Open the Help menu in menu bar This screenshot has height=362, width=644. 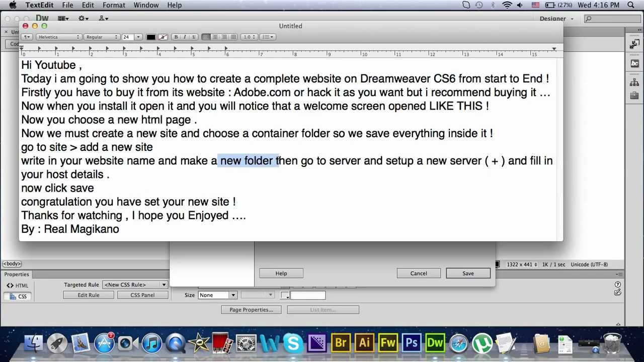click(175, 5)
